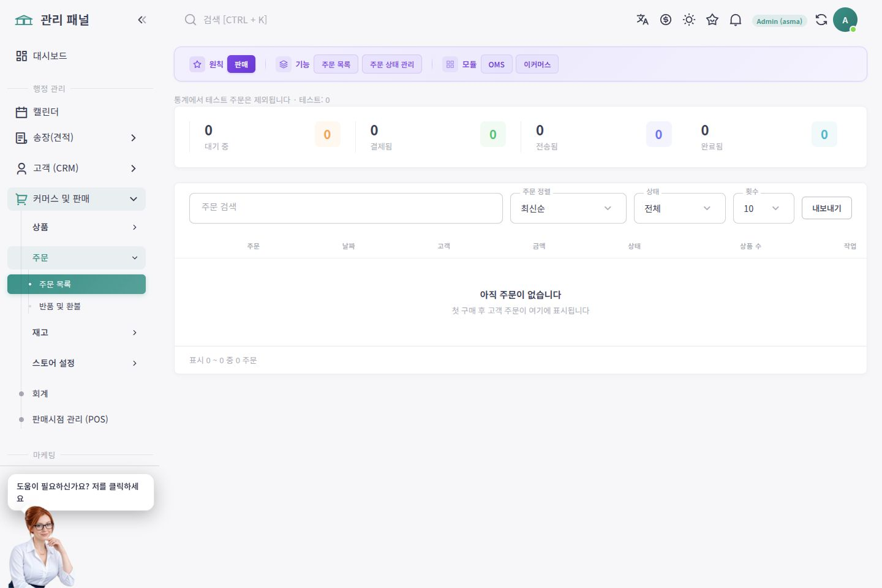Click the star icon beside 원칙

click(197, 64)
